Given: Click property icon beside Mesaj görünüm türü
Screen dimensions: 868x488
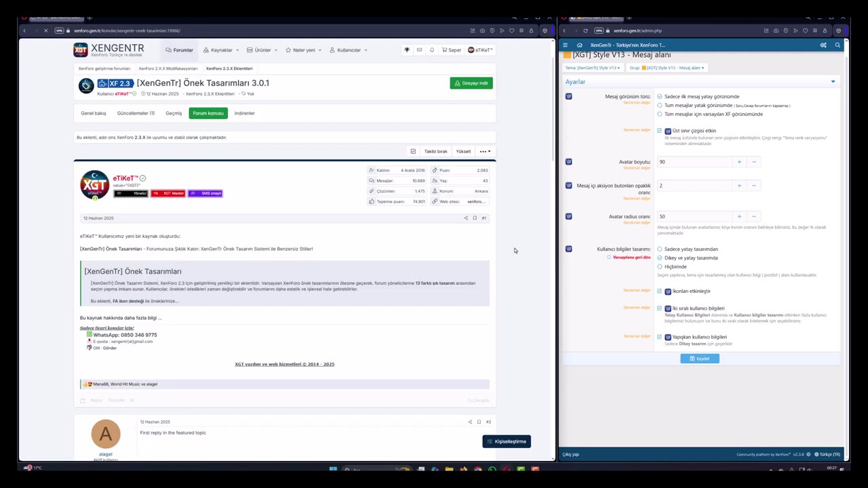Looking at the screenshot, I should (x=568, y=96).
